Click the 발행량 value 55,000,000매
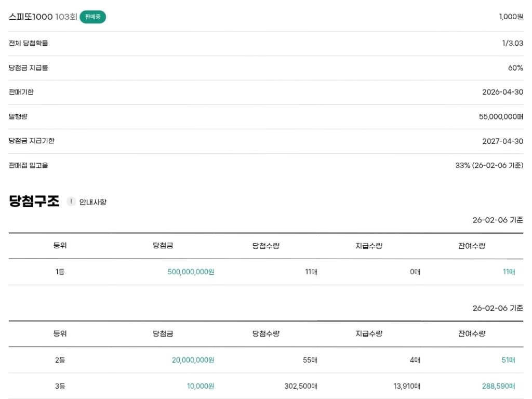Image resolution: width=532 pixels, height=399 pixels. click(501, 117)
